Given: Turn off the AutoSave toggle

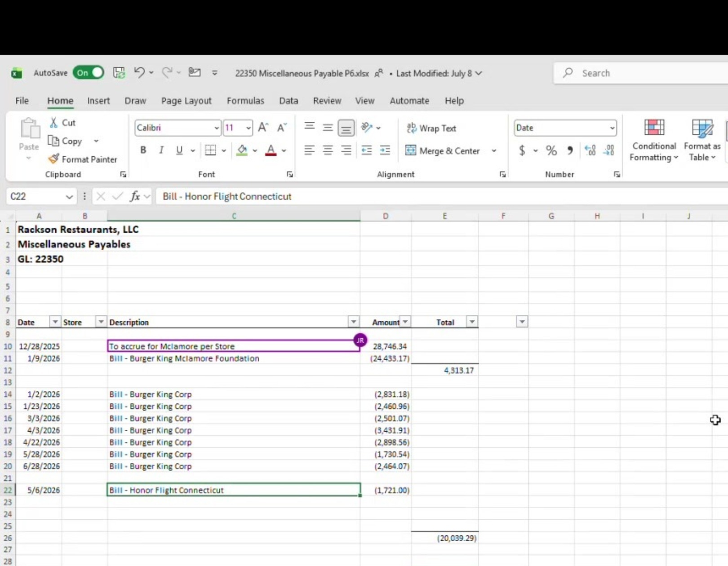Looking at the screenshot, I should (x=89, y=73).
